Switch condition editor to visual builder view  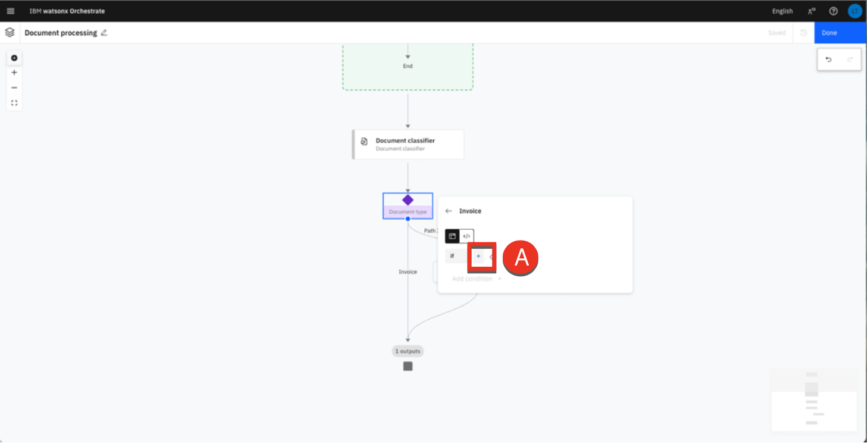click(x=452, y=236)
